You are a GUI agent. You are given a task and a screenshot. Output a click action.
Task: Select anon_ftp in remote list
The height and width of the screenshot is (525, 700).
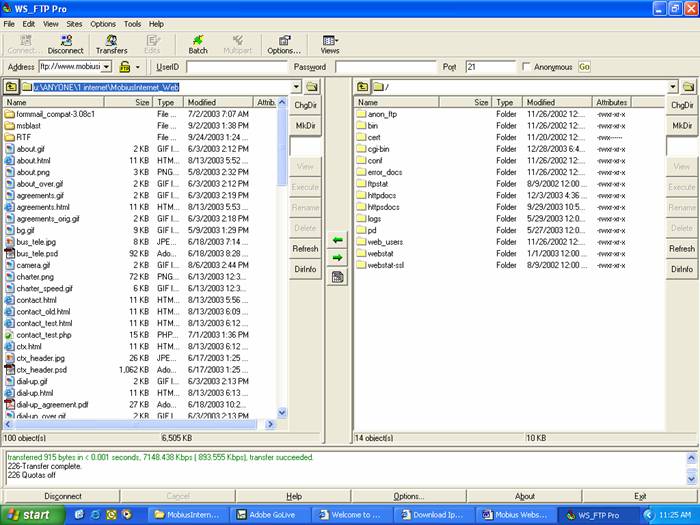click(x=382, y=114)
